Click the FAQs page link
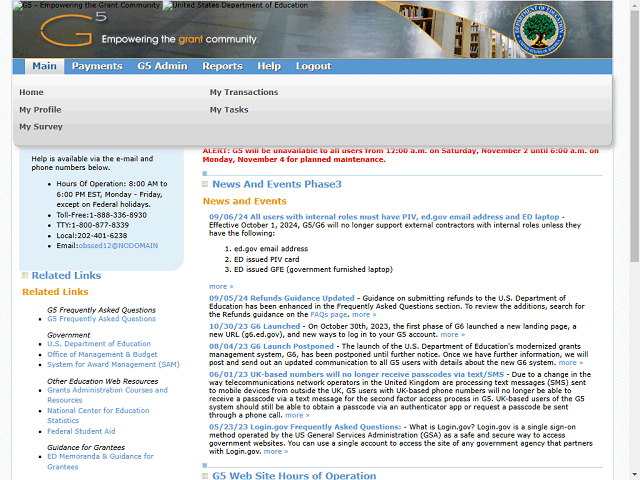This screenshot has height=480, width=640. [329, 315]
